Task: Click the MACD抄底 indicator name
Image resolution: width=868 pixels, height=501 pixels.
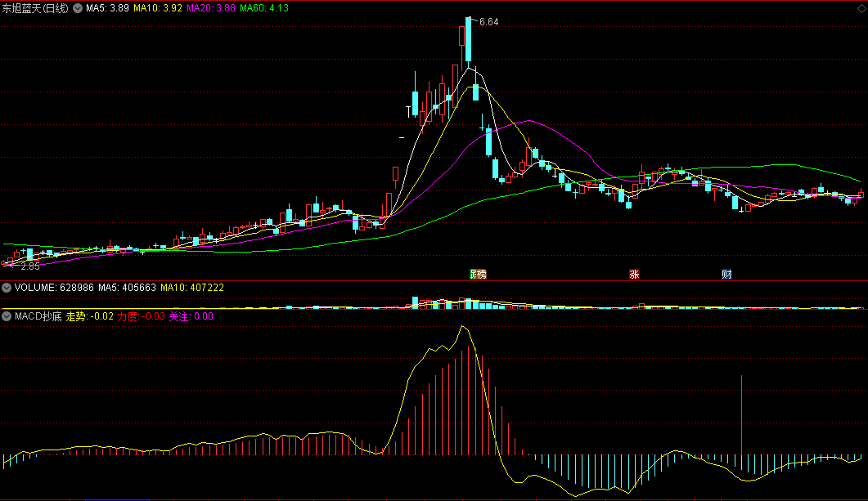Action: tap(38, 316)
